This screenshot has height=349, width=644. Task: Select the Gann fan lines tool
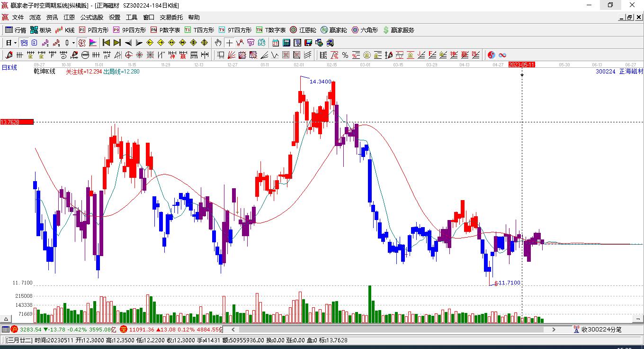[231, 55]
